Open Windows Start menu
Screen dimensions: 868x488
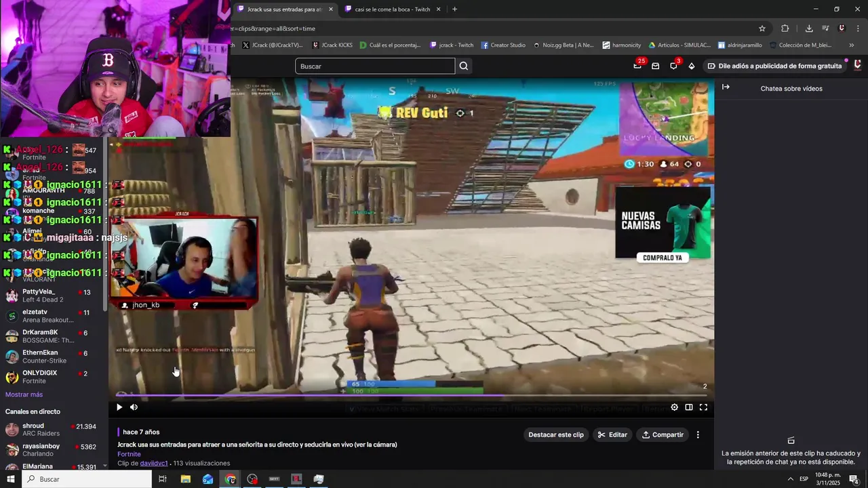pos(11,479)
